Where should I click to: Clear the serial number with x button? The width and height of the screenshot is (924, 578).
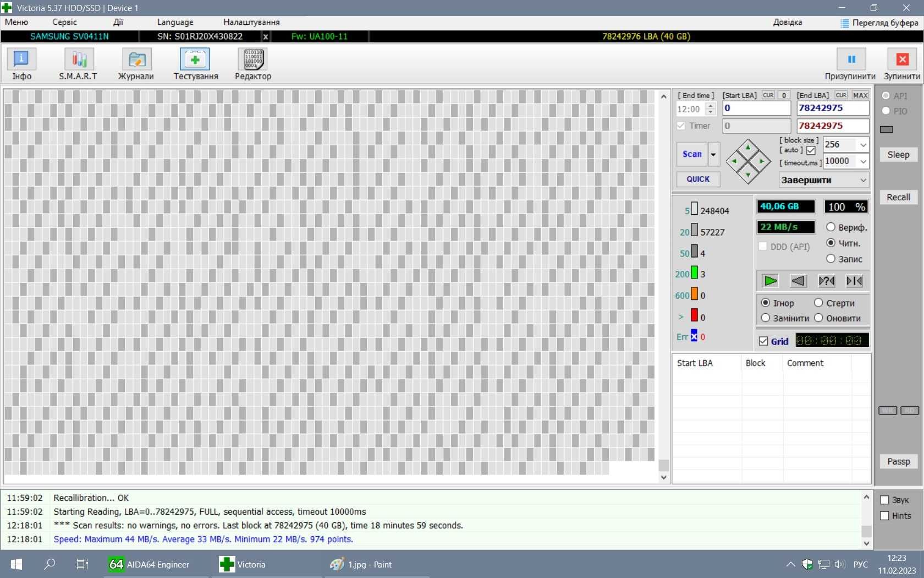(x=266, y=36)
